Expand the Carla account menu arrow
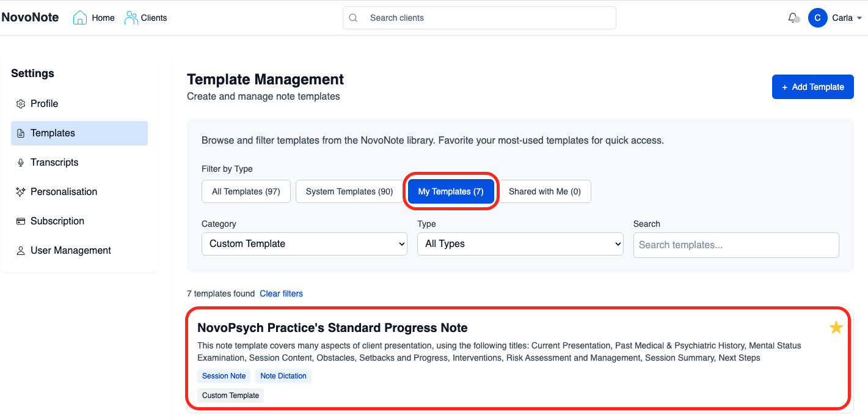Image resolution: width=868 pixels, height=420 pixels. click(859, 18)
